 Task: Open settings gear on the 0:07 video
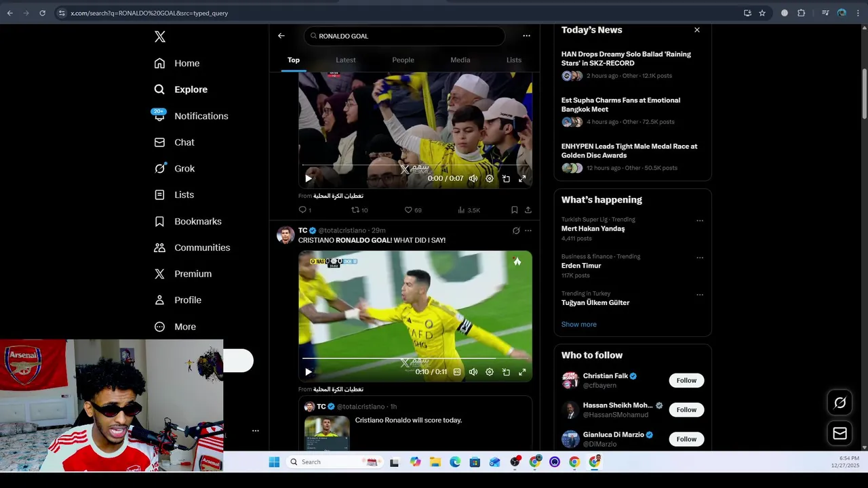point(490,179)
